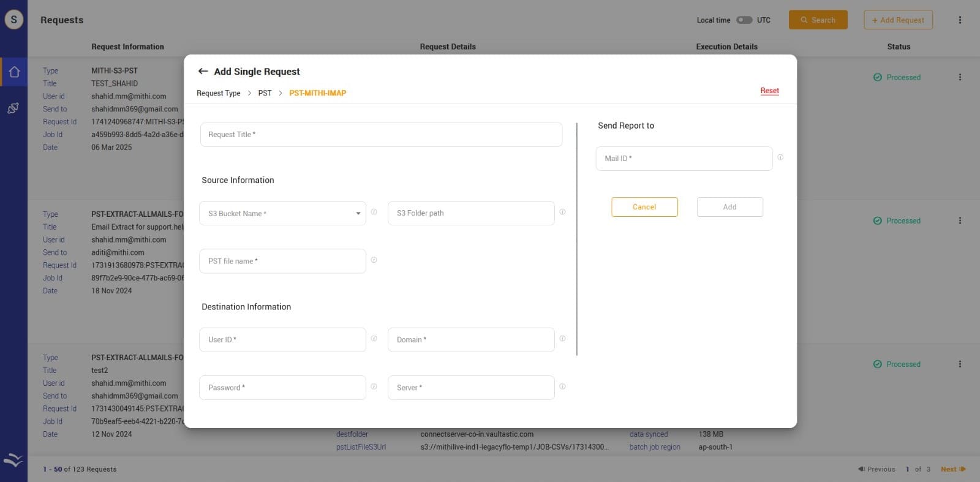Click info icon next to Server field
The image size is (980, 482).
click(x=562, y=386)
